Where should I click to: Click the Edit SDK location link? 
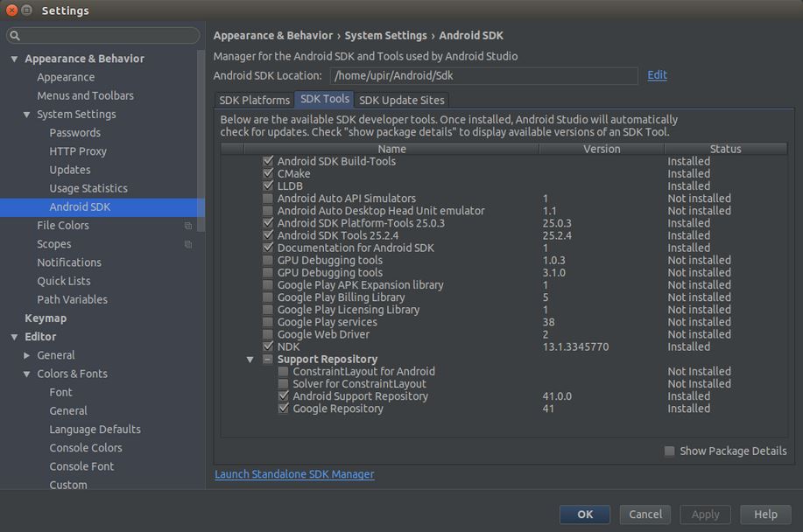pyautogui.click(x=657, y=75)
